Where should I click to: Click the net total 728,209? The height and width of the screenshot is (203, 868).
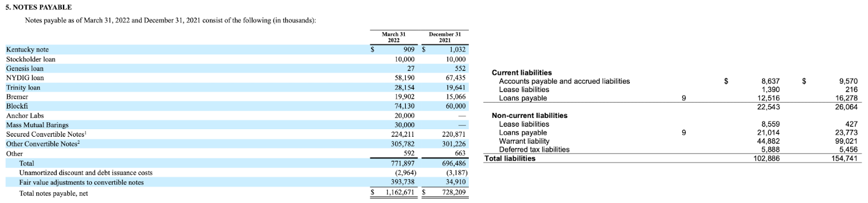tap(454, 193)
